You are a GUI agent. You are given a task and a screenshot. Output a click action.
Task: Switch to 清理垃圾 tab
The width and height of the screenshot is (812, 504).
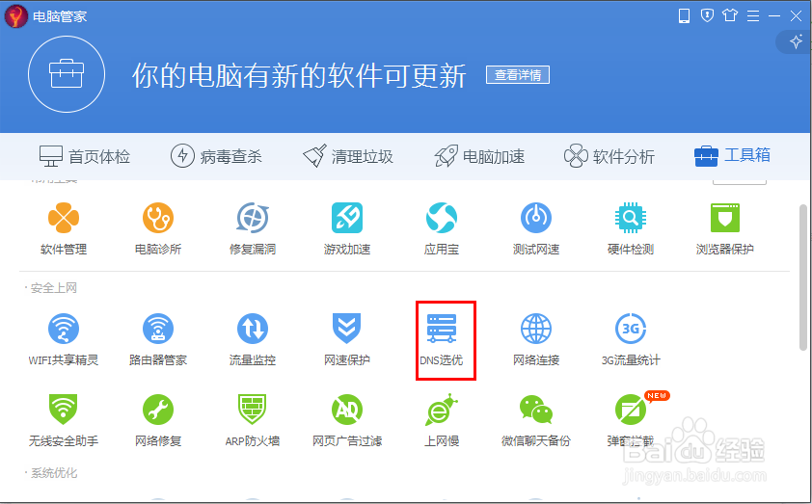[x=348, y=156]
